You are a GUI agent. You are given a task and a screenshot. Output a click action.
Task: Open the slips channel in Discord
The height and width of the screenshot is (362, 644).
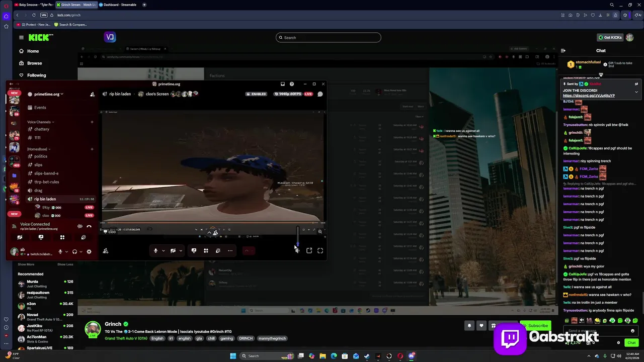(x=35, y=165)
